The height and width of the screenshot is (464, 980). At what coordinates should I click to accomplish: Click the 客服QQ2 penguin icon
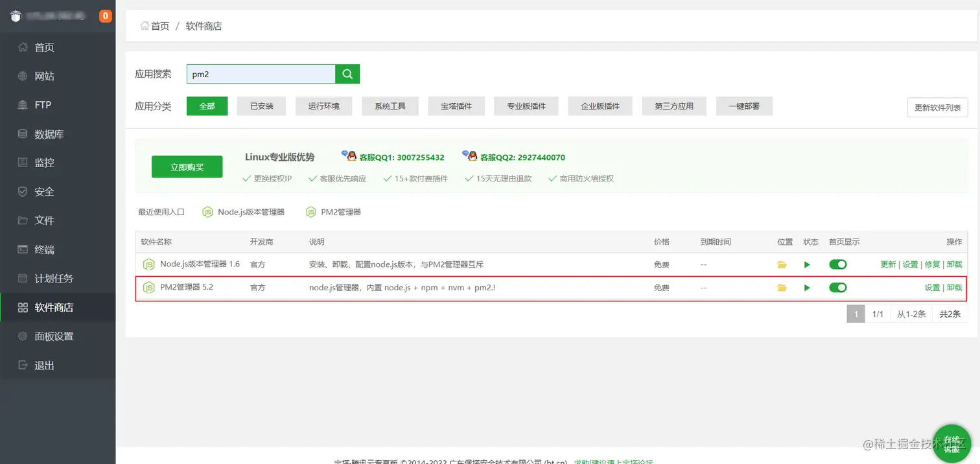point(470,156)
